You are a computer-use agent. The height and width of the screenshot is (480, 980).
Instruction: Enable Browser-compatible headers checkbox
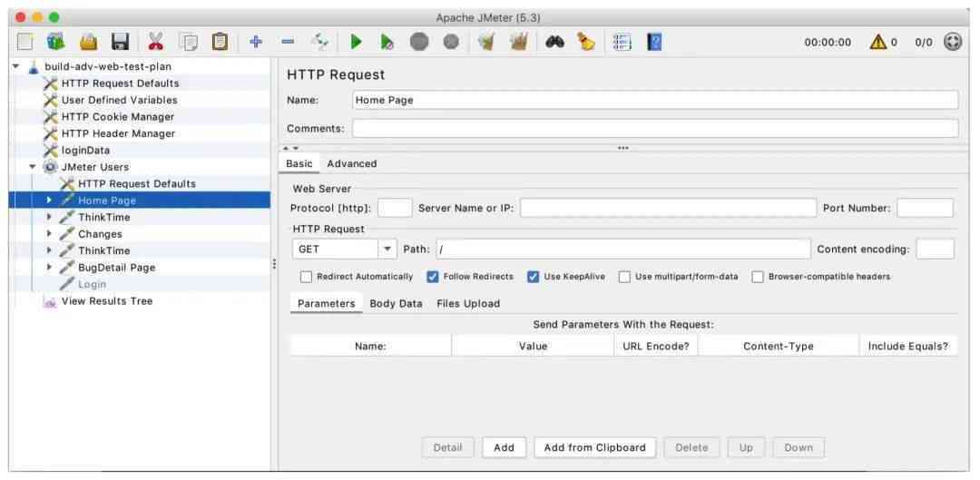(758, 277)
